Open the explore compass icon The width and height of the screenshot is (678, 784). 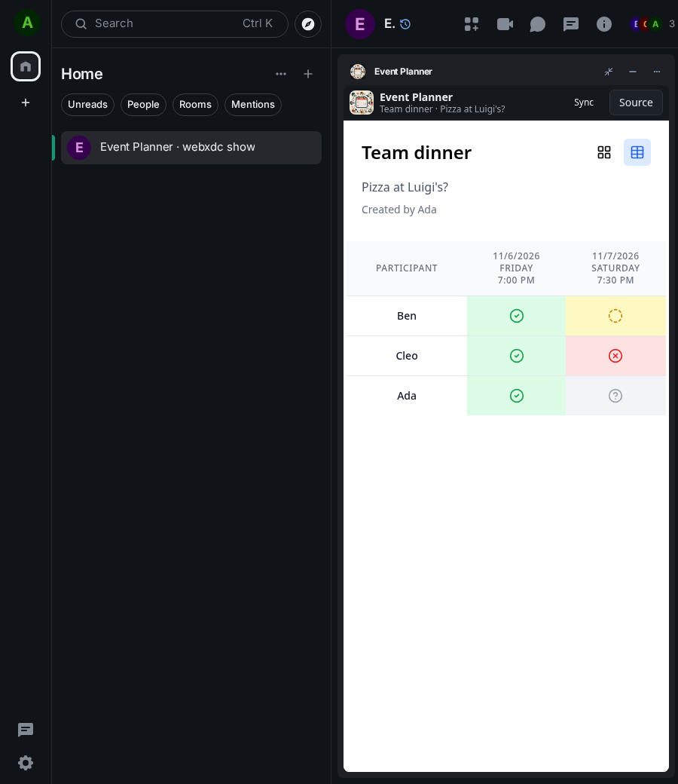pyautogui.click(x=308, y=24)
